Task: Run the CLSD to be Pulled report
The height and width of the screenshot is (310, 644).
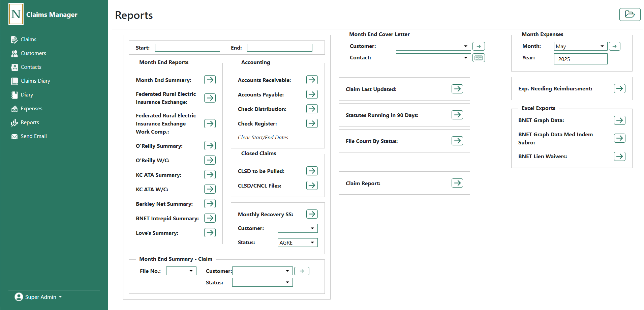Action: click(312, 171)
